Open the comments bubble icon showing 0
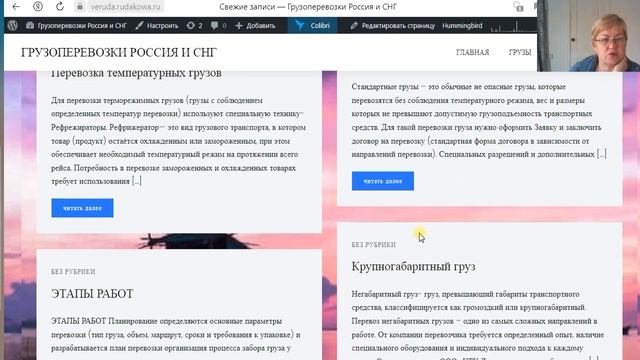The width and height of the screenshot is (640, 360). click(x=218, y=25)
